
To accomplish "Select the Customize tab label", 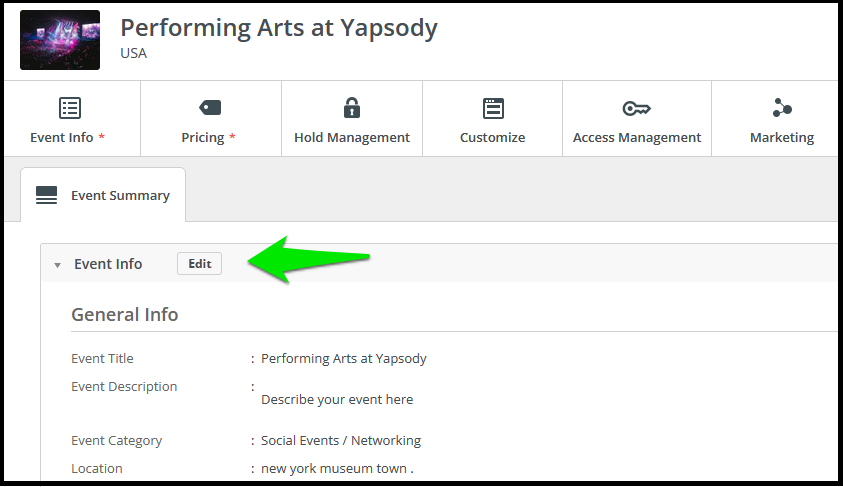I will click(x=492, y=138).
